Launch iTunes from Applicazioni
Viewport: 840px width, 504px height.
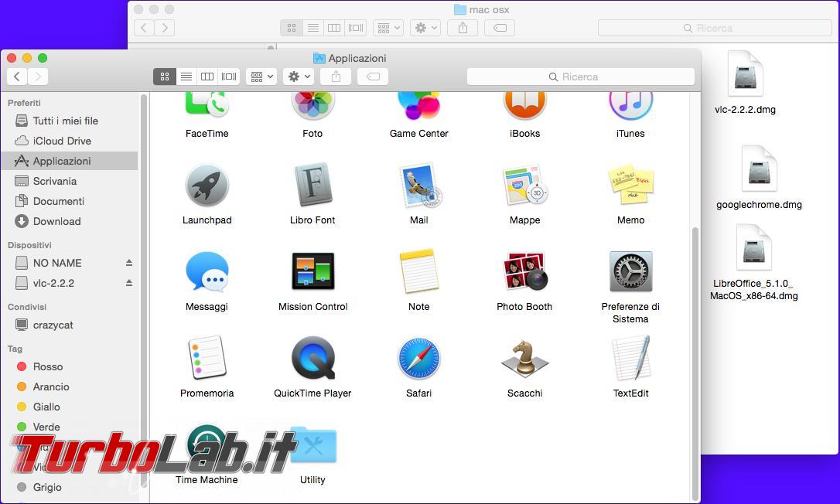point(630,105)
